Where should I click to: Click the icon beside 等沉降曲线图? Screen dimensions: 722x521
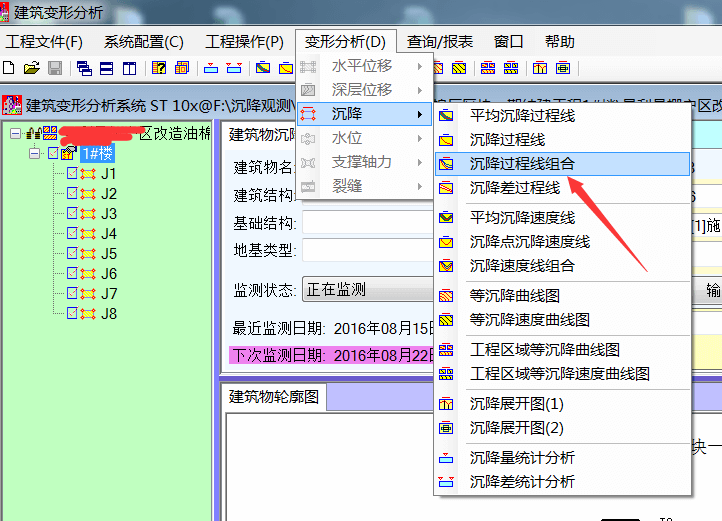[x=446, y=295]
